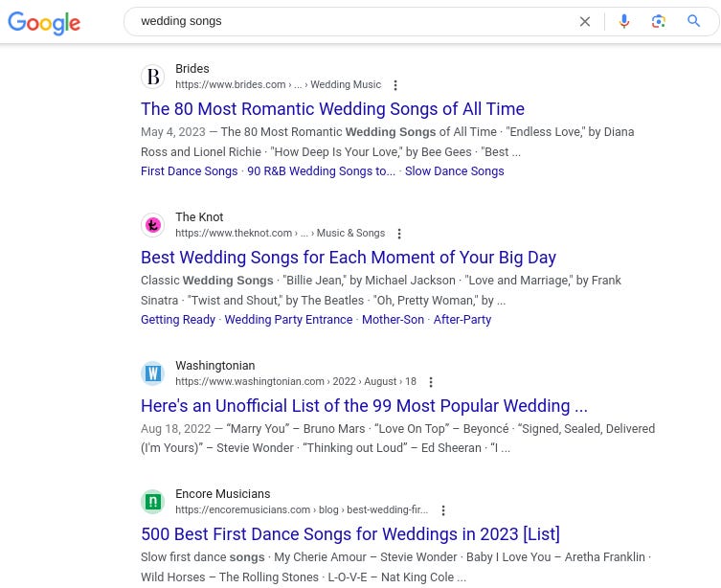Viewport: 721px width, 588px height.
Task: Click the Washingtonian W favicon
Action: [x=152, y=373]
